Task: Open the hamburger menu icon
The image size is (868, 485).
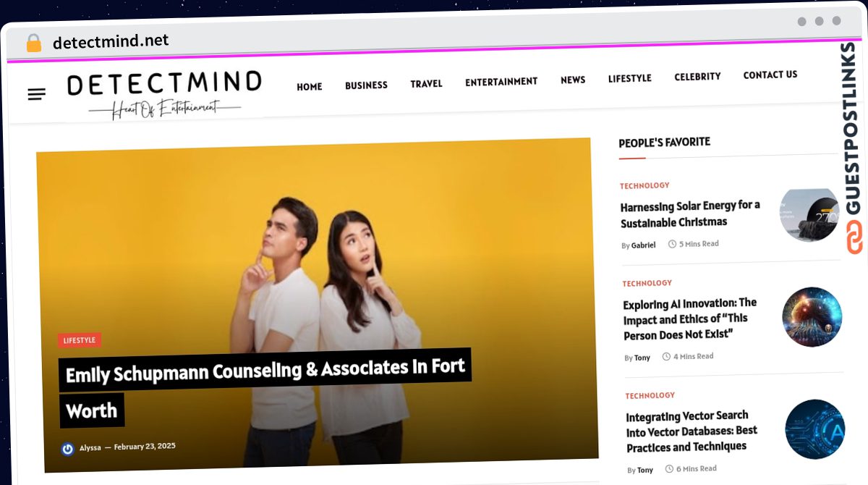Action: pos(37,94)
